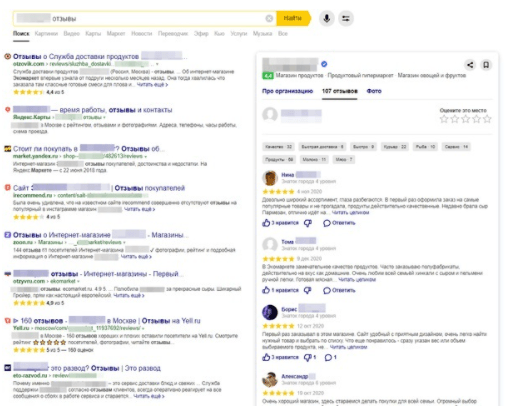This screenshot has width=505, height=412.
Task: Click the blue verified badge icon
Action: [x=324, y=64]
